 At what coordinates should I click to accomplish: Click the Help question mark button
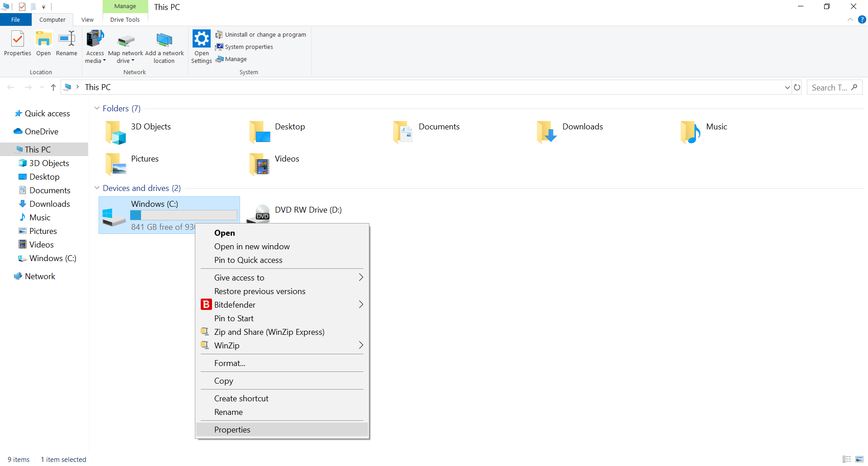click(863, 19)
